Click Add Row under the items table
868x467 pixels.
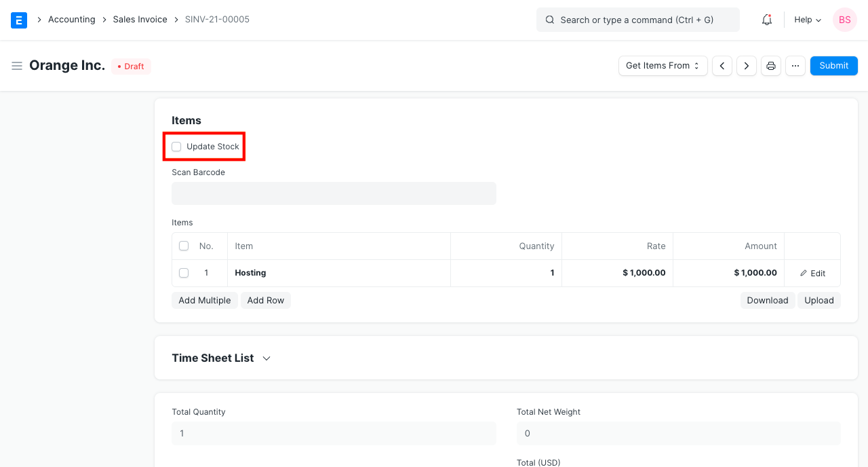(x=265, y=300)
